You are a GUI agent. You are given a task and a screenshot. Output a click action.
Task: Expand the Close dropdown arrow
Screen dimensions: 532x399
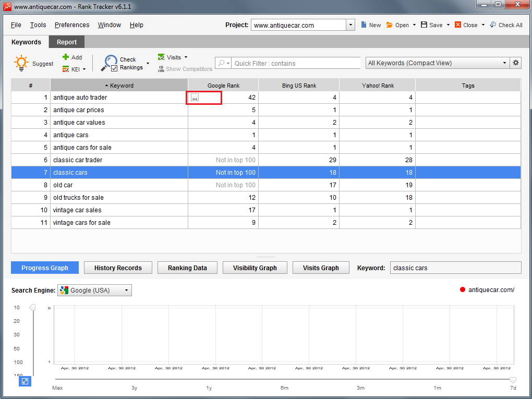point(483,25)
